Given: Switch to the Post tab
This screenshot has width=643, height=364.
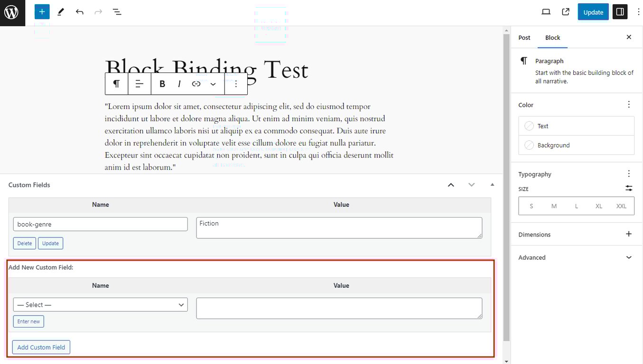Looking at the screenshot, I should pyautogui.click(x=524, y=37).
